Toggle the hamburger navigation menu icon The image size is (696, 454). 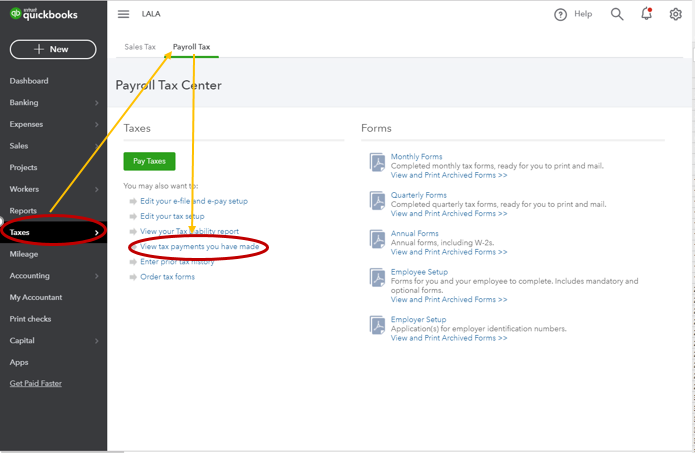123,14
